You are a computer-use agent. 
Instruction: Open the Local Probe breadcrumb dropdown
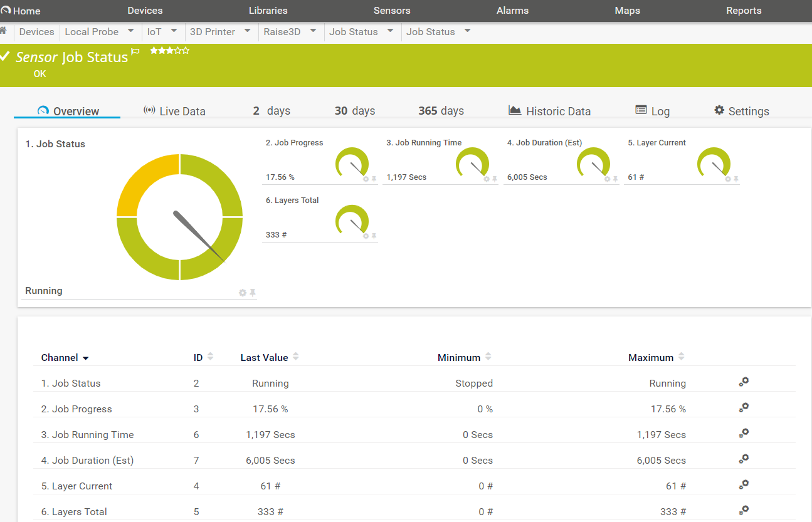pyautogui.click(x=131, y=31)
